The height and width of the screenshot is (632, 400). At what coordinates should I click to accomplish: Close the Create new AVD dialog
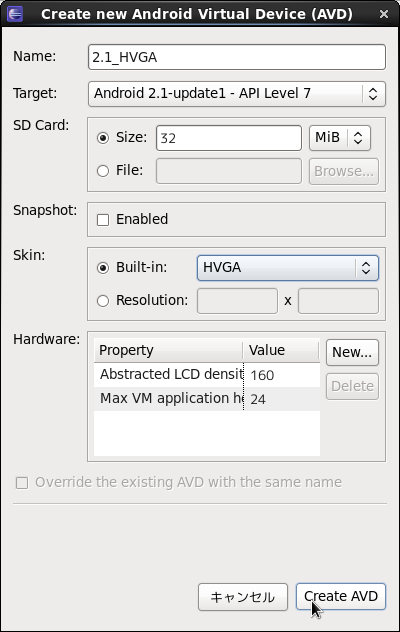click(x=384, y=15)
